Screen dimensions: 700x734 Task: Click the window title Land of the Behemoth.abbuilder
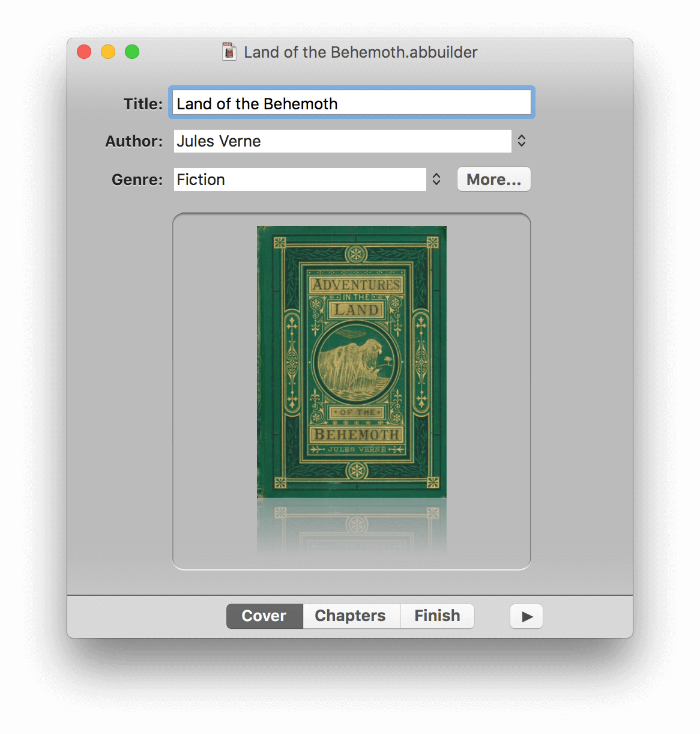coord(361,52)
